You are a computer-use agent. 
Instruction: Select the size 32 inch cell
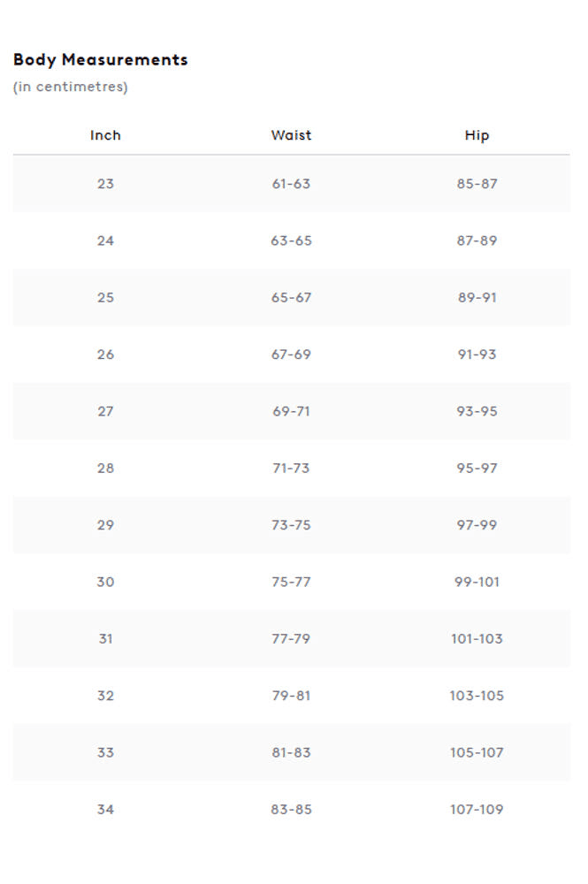pos(105,697)
